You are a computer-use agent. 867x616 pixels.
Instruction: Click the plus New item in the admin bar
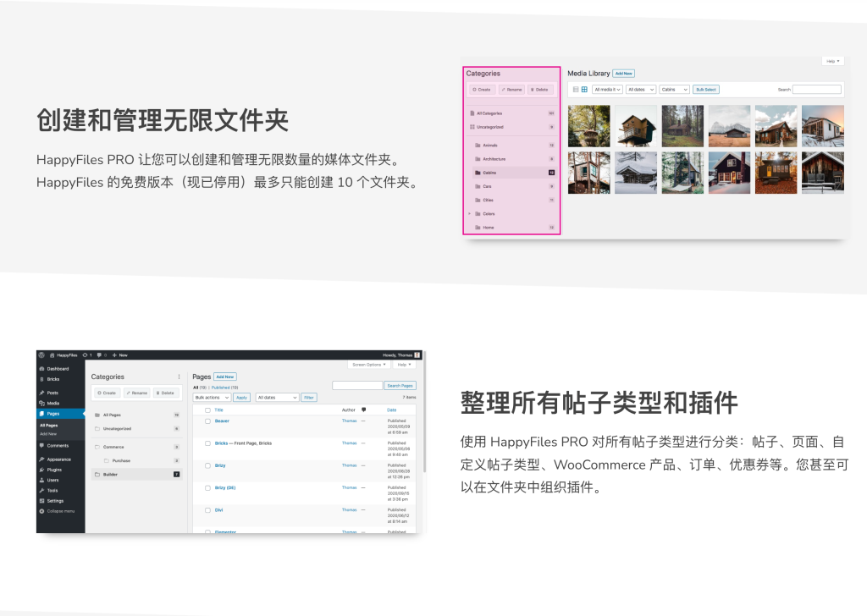(120, 355)
